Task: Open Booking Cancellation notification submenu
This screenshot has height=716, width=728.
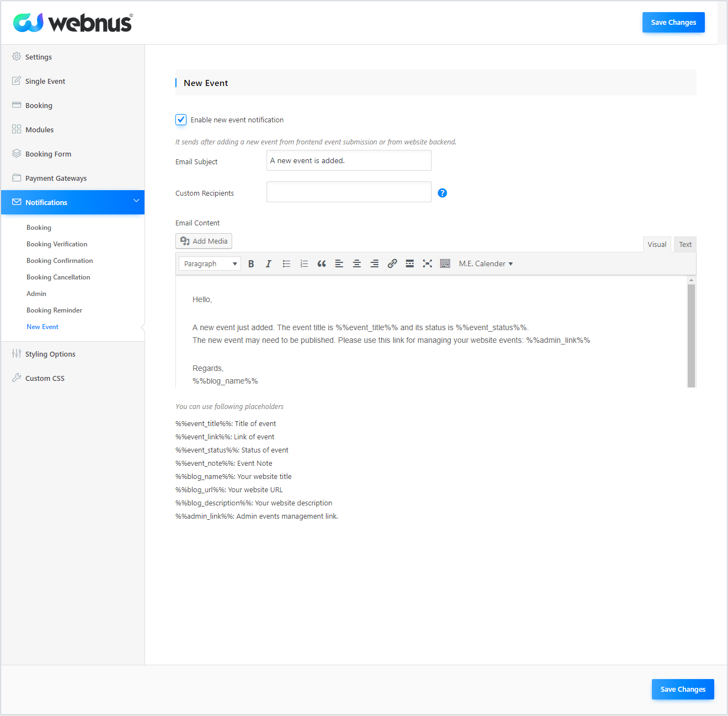Action: [x=58, y=277]
